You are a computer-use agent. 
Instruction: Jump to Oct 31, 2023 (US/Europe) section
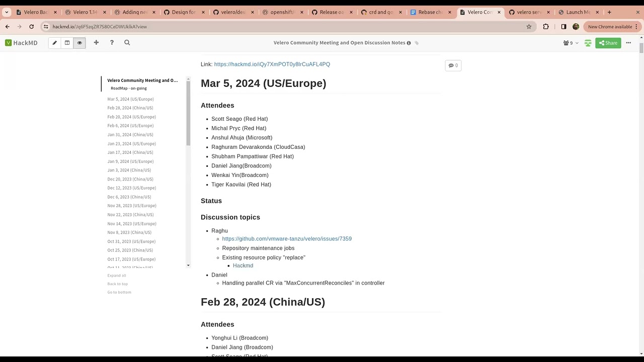[131, 241]
